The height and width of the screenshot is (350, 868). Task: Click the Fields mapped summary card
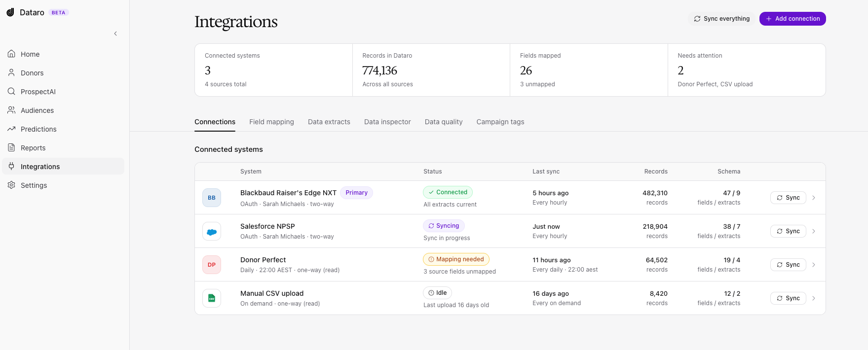589,70
